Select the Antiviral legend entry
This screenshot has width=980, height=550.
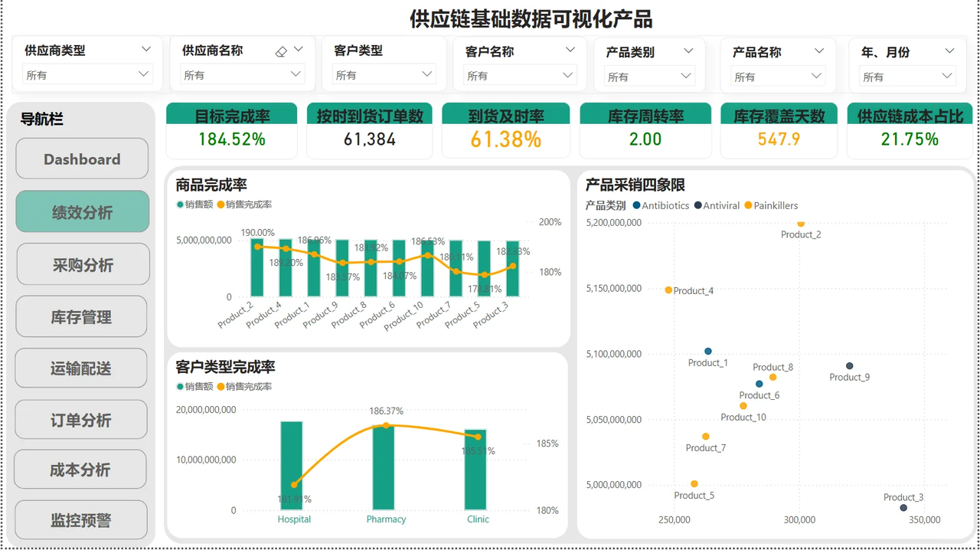click(717, 205)
